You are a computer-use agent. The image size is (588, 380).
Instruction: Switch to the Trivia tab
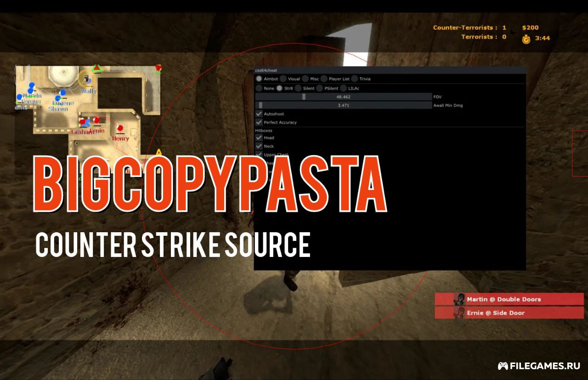pos(355,79)
